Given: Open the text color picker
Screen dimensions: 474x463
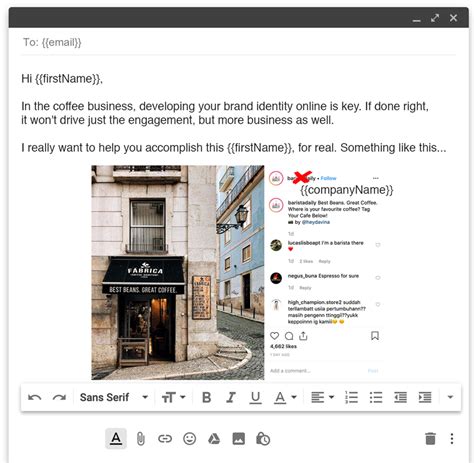Looking at the screenshot, I should point(285,397).
